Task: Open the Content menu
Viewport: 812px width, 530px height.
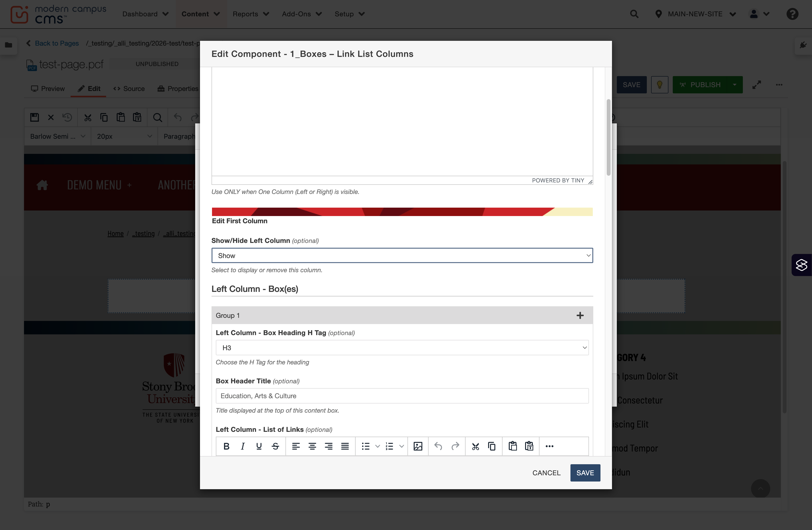Action: (201, 14)
